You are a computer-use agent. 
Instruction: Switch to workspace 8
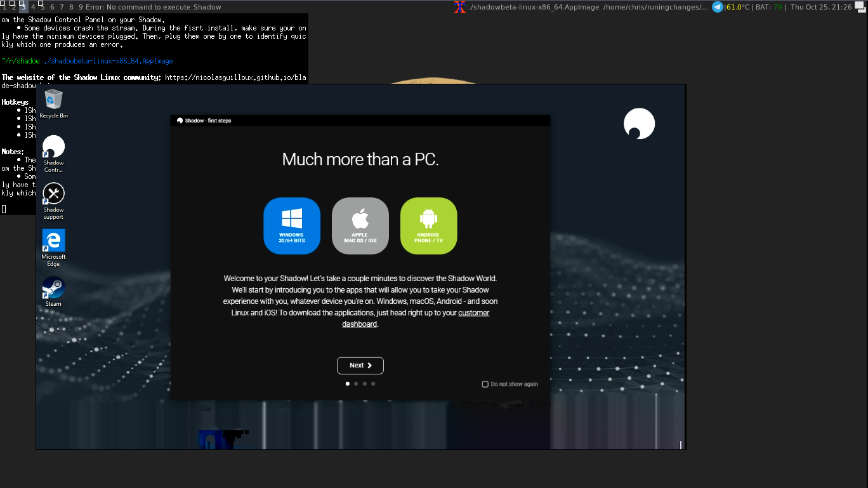[x=71, y=7]
